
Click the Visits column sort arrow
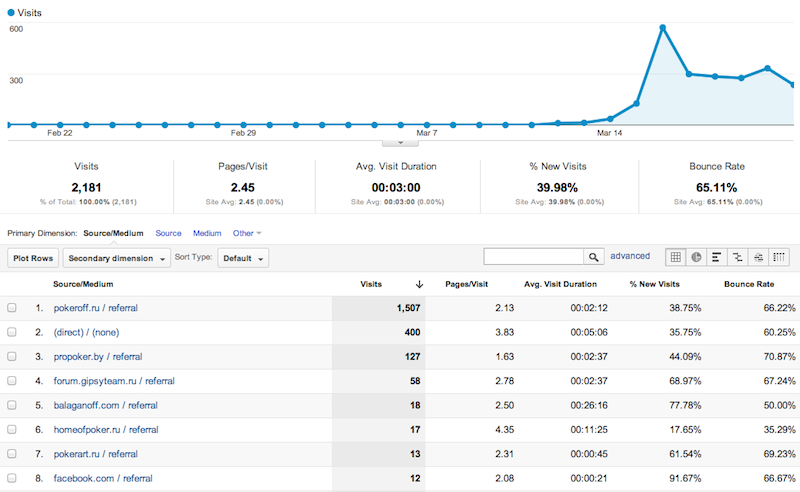[419, 284]
